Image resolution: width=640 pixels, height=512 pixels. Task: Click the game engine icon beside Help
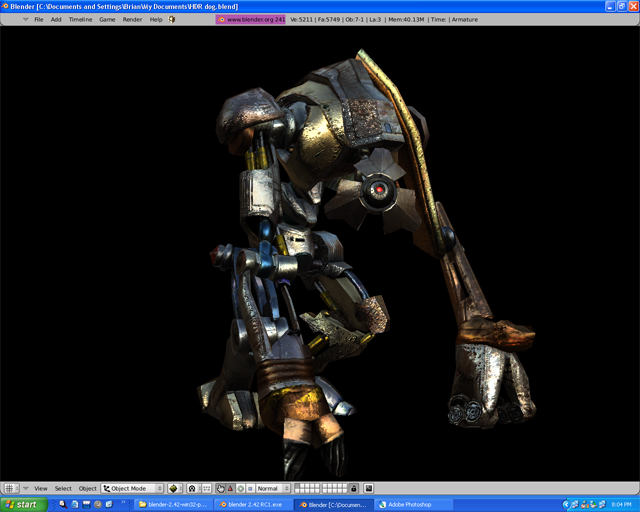click(x=172, y=19)
